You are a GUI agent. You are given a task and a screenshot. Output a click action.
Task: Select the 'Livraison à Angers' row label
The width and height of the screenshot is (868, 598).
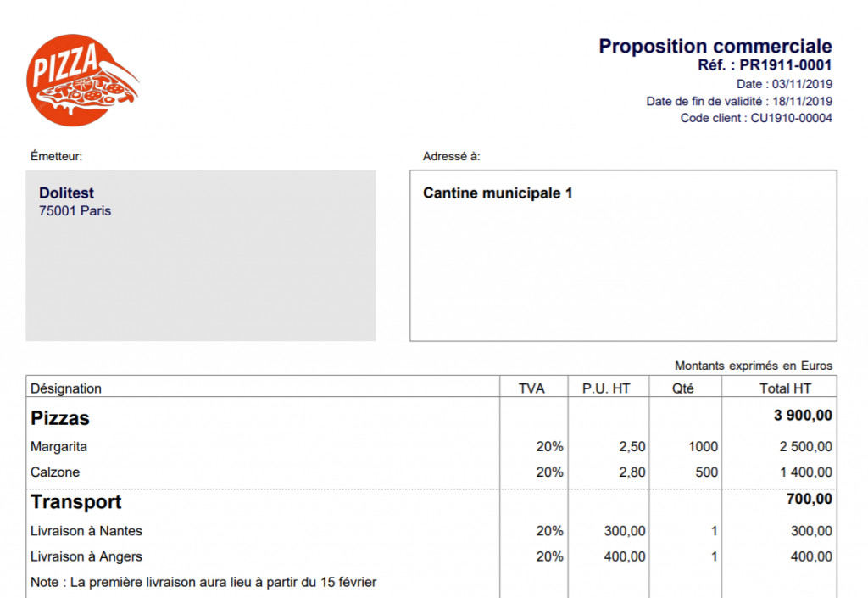tap(86, 556)
